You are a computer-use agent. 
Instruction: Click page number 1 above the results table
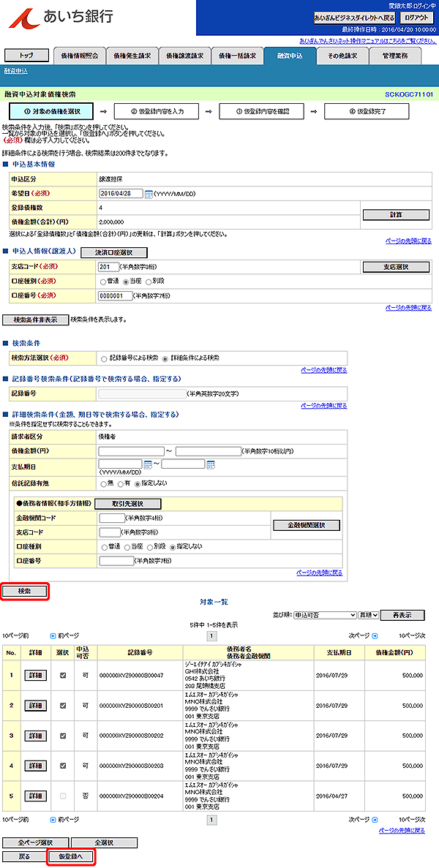[213, 636]
